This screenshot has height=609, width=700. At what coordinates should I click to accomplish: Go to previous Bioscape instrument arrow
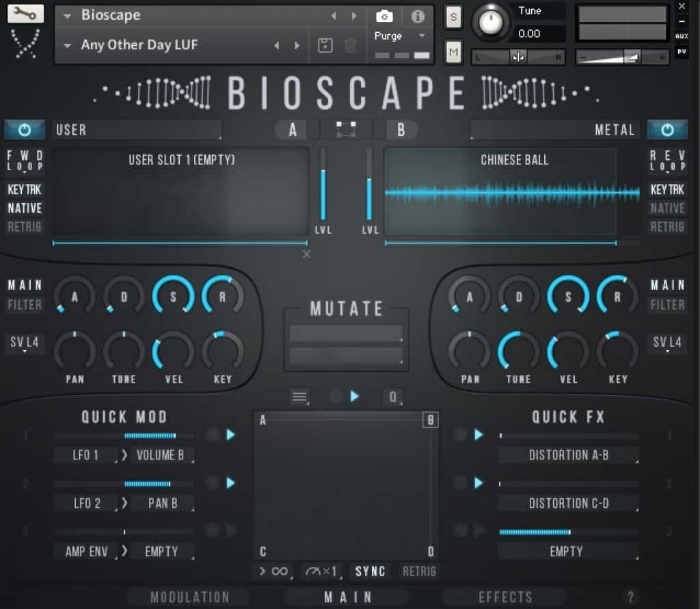334,16
